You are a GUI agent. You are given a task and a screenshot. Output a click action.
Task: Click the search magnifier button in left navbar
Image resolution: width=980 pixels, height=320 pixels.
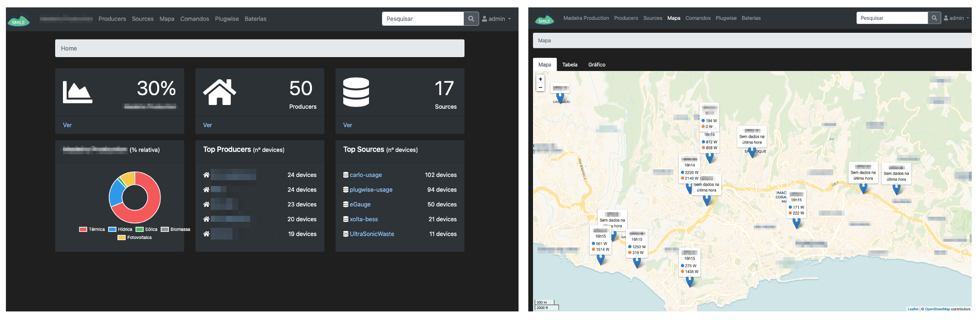click(471, 19)
